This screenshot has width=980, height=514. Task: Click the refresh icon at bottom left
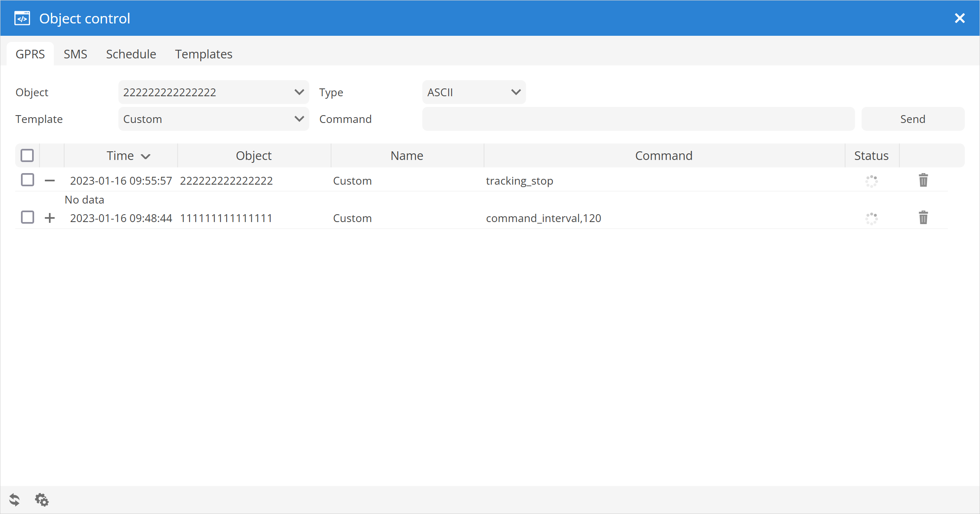pyautogui.click(x=14, y=500)
